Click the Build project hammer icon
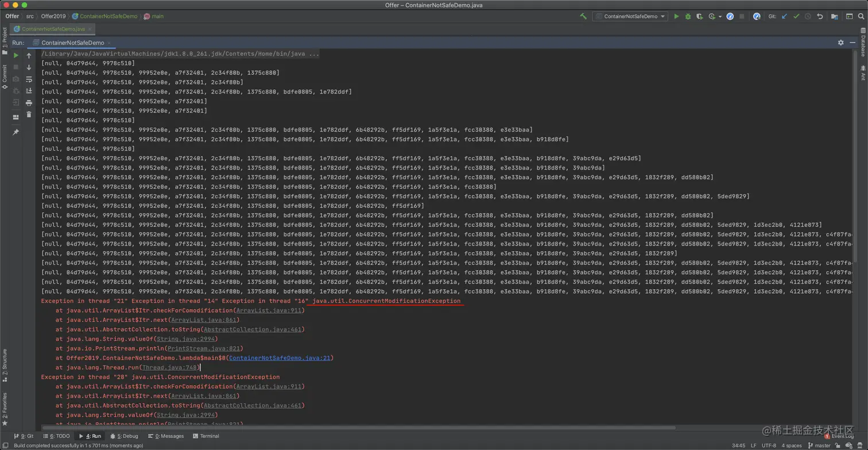 583,17
